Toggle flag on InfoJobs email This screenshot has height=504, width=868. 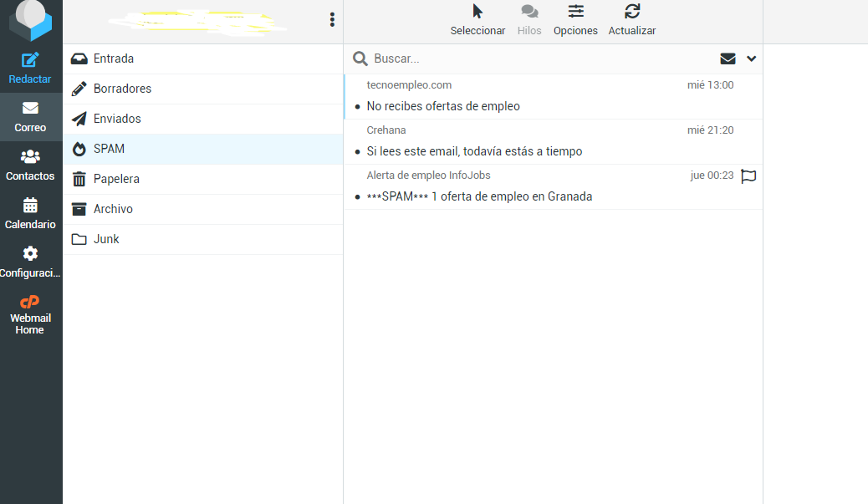coord(748,176)
